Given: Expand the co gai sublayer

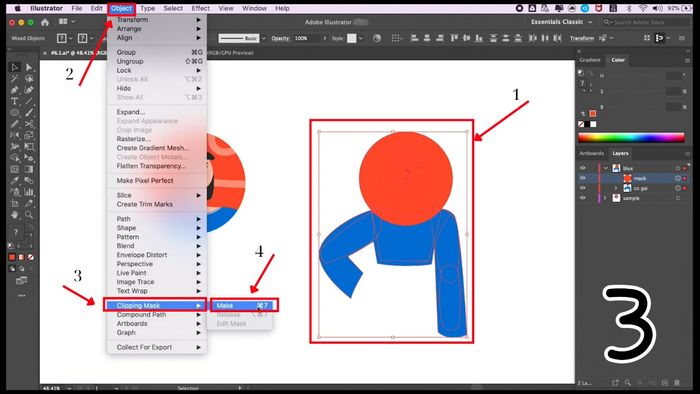Looking at the screenshot, I should [616, 188].
